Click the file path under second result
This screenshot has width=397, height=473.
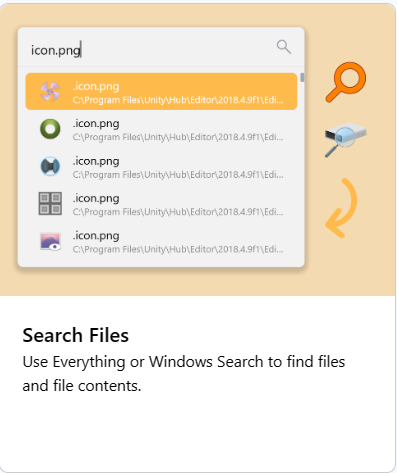[178, 137]
